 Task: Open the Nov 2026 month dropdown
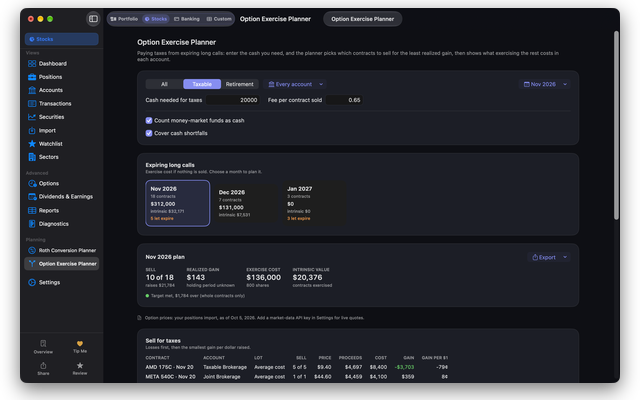click(545, 84)
